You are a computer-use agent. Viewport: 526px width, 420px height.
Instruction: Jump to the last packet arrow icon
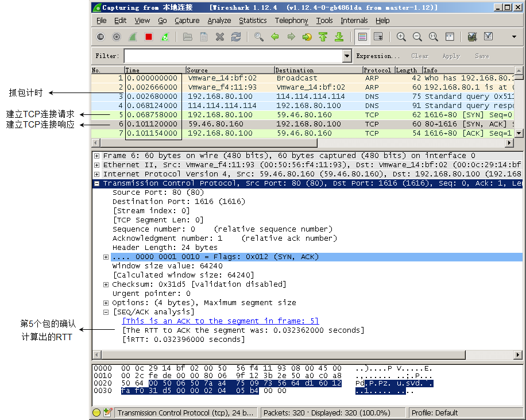point(339,37)
